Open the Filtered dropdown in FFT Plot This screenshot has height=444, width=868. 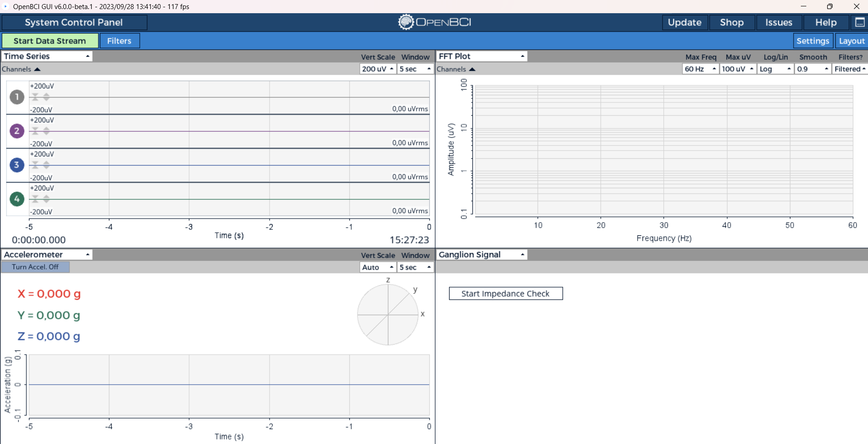tap(850, 69)
